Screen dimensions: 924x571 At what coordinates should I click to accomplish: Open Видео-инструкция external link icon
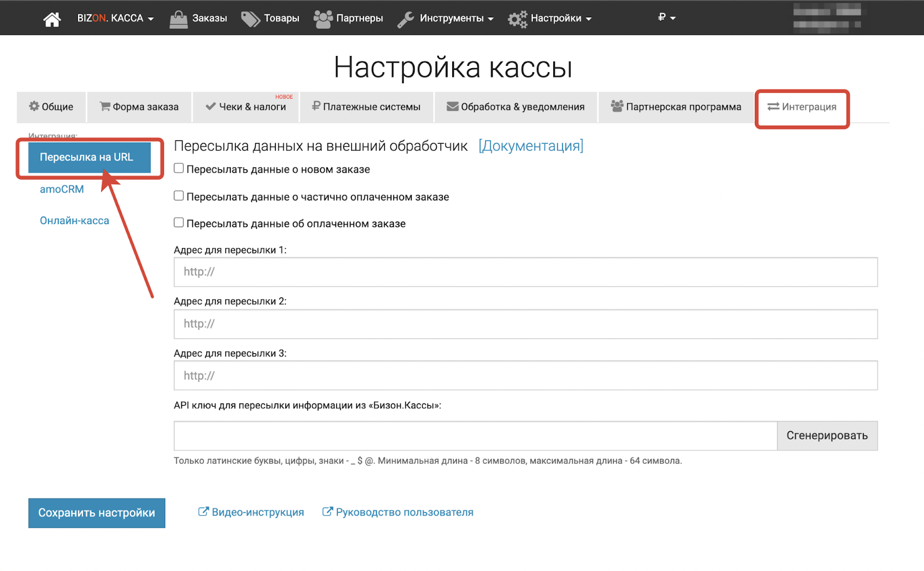(x=203, y=512)
